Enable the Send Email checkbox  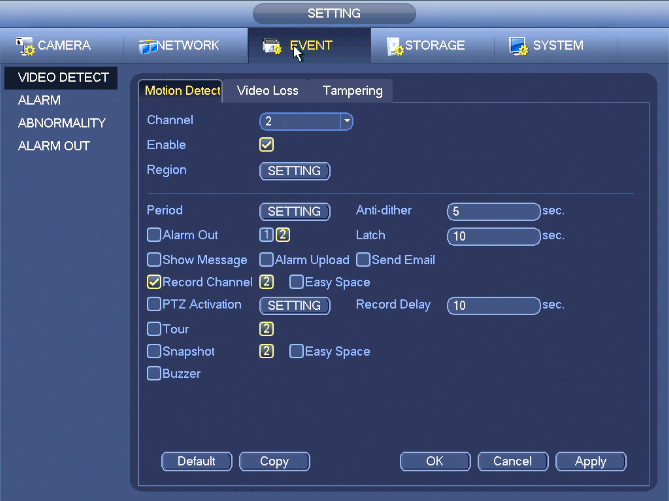363,259
